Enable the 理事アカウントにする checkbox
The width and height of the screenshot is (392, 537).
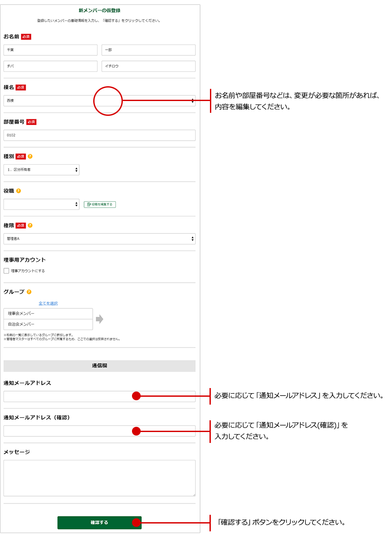(7, 271)
